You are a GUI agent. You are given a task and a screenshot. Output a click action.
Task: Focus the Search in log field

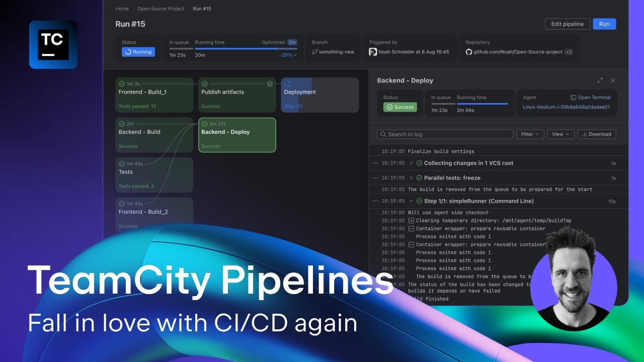[x=445, y=134]
